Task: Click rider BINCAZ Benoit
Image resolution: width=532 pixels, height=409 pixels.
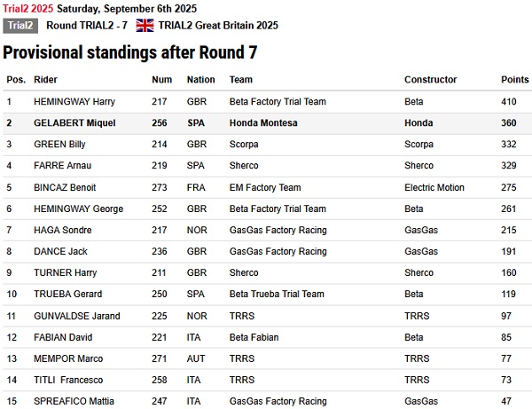Action: (65, 187)
